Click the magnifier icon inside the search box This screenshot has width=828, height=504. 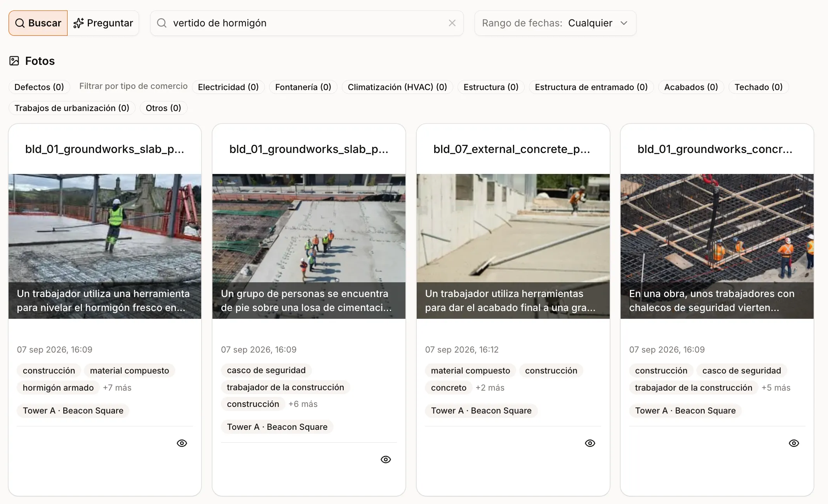162,23
